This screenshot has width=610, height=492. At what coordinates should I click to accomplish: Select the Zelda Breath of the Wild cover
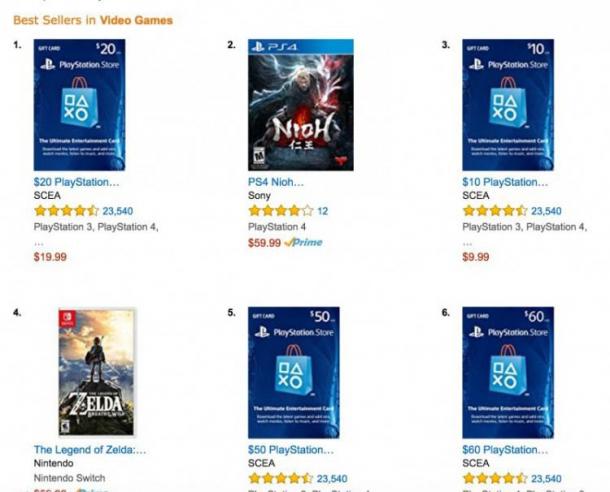(97, 372)
